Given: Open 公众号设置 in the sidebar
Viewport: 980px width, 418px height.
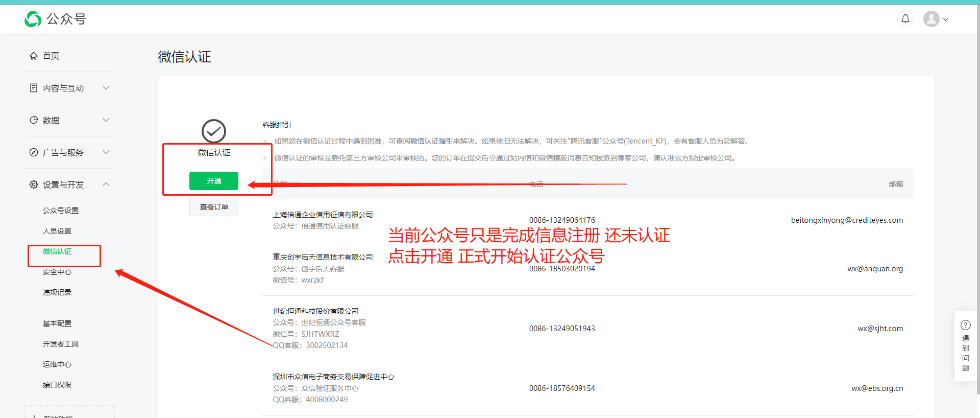Looking at the screenshot, I should pyautogui.click(x=61, y=211).
